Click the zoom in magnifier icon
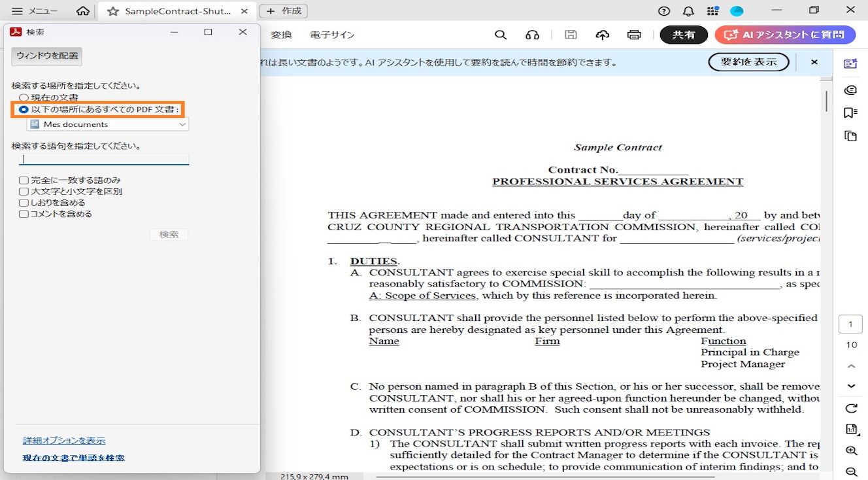The width and height of the screenshot is (868, 480). (851, 451)
